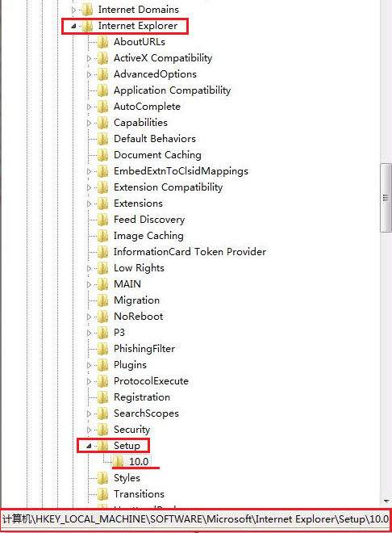Expand the ActiveX Compatibility key
392x533 pixels.
[89, 58]
